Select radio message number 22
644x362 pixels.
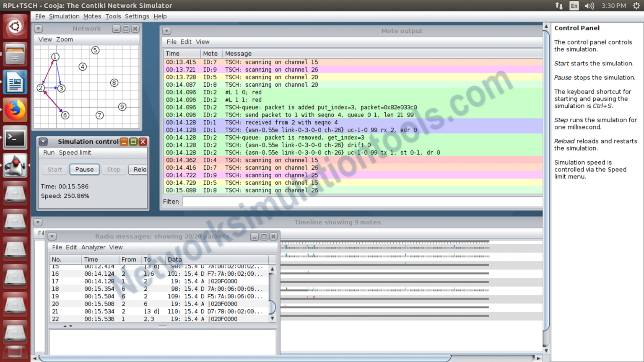coord(126,319)
